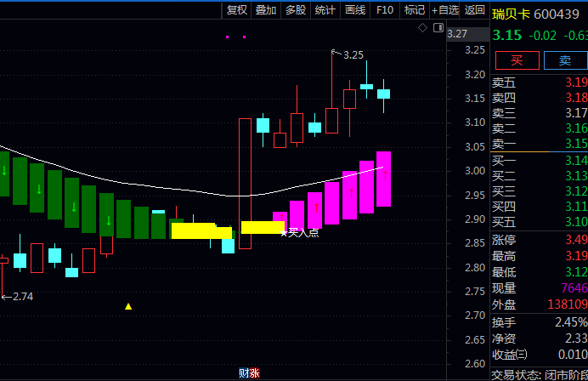The height and width of the screenshot is (381, 588).
Task: Select the 买一 3.14 order row
Action: (540, 161)
